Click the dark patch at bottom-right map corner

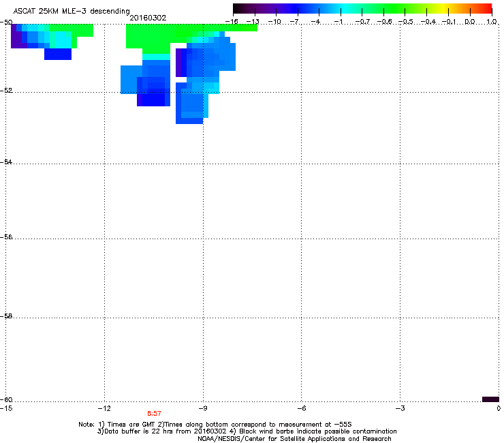point(490,399)
